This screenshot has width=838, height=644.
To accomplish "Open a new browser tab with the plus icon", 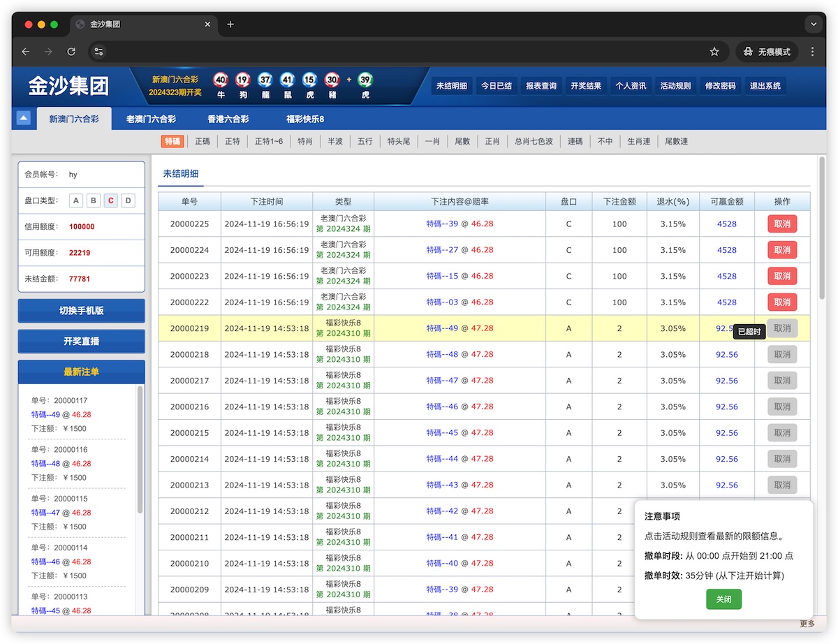I will 230,24.
